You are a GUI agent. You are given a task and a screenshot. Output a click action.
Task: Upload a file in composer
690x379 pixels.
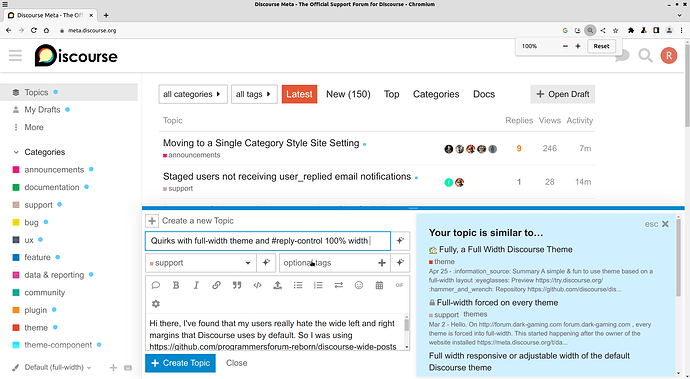pos(278,285)
